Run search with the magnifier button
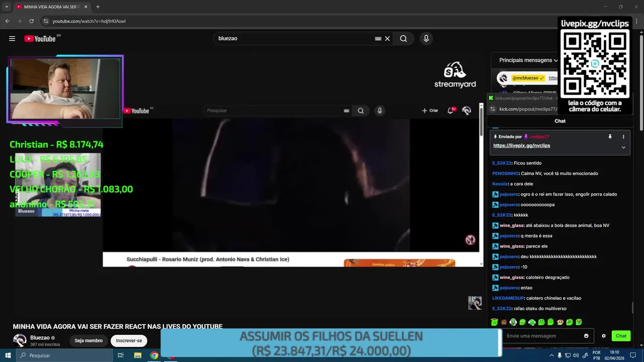Viewport: 644px width, 362px height. (404, 39)
